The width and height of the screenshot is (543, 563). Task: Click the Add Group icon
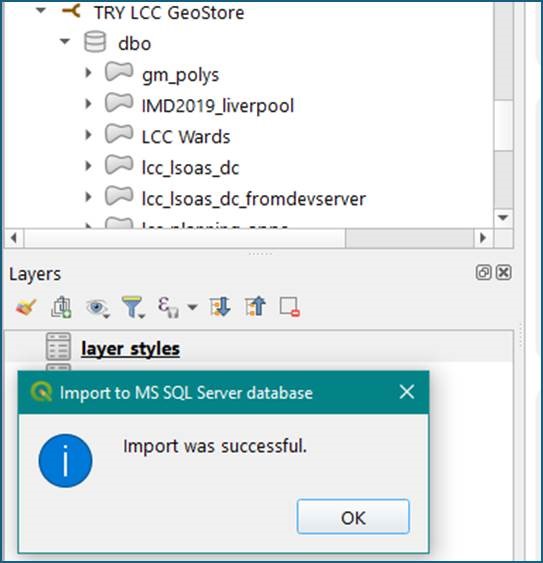click(61, 307)
